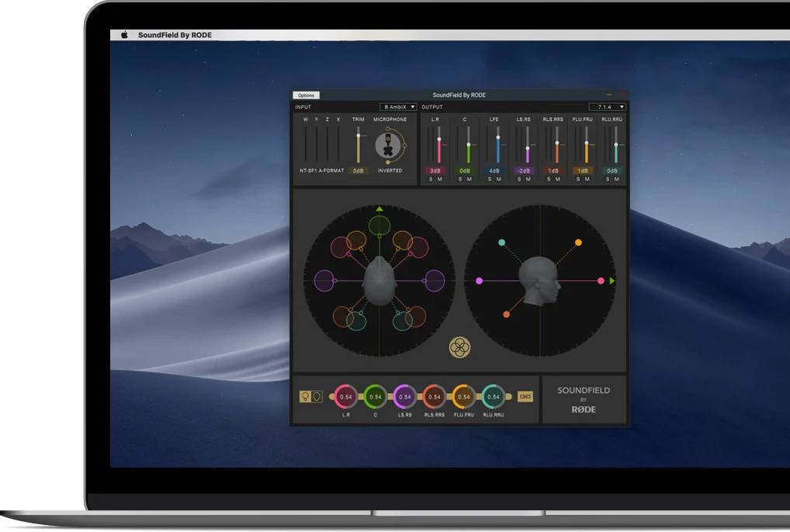Click the -2dB value under the LS.RS fader
This screenshot has width=790, height=532.
[x=524, y=171]
